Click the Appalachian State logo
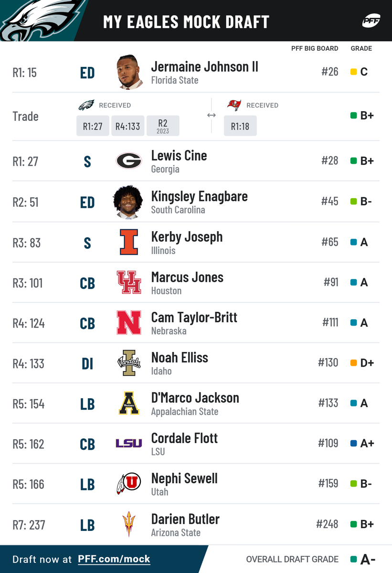This screenshot has height=573, width=392. click(x=129, y=403)
